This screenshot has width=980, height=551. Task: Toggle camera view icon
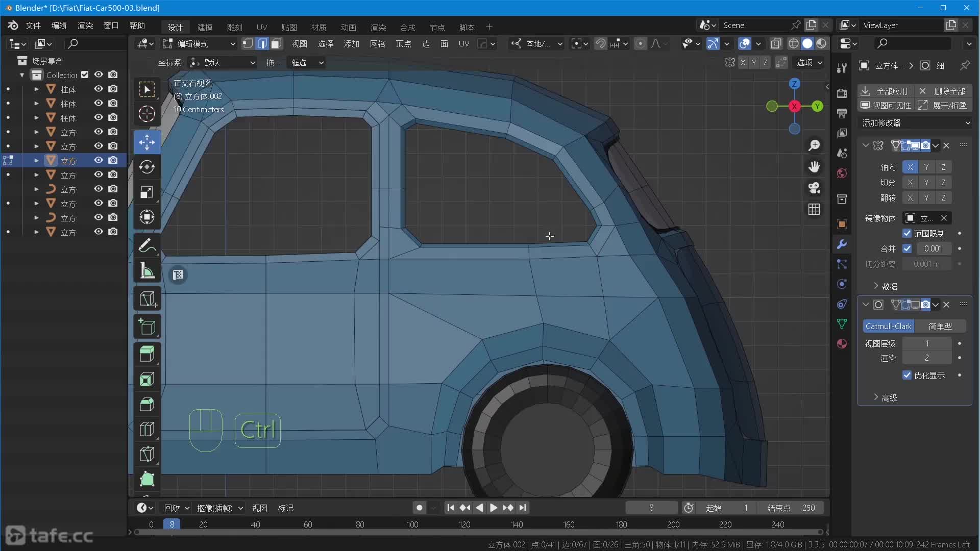[814, 188]
